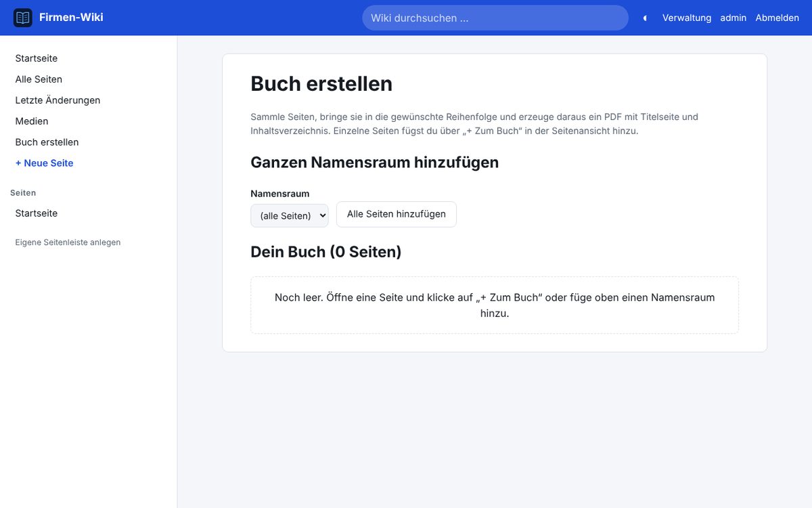This screenshot has width=812, height=508.
Task: Click the "Dein Buch (0 Seiten)" heading
Action: coord(326,252)
